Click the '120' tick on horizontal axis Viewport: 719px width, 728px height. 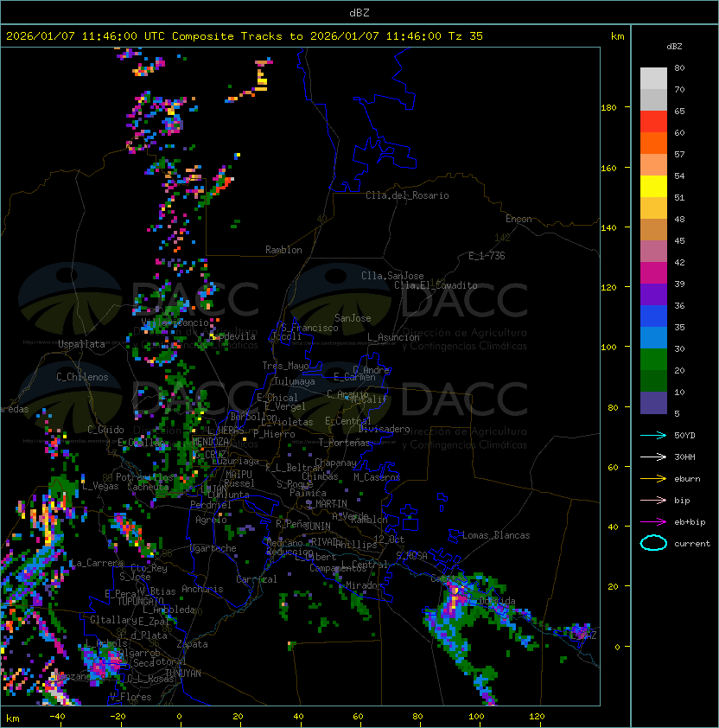537,717
